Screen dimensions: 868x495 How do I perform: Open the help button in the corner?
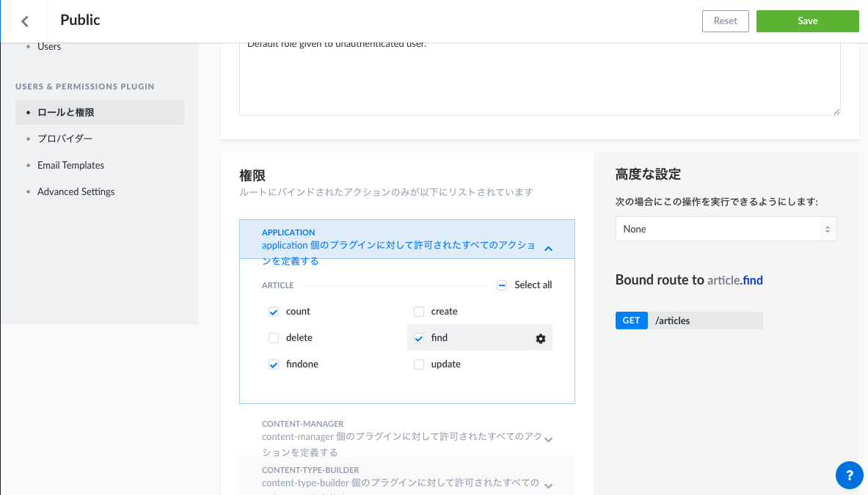tap(849, 475)
